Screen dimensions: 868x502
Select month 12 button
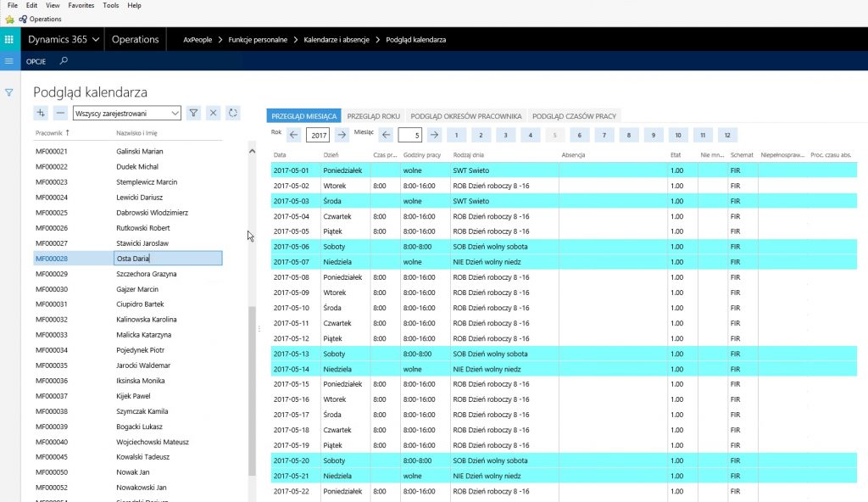pos(727,135)
